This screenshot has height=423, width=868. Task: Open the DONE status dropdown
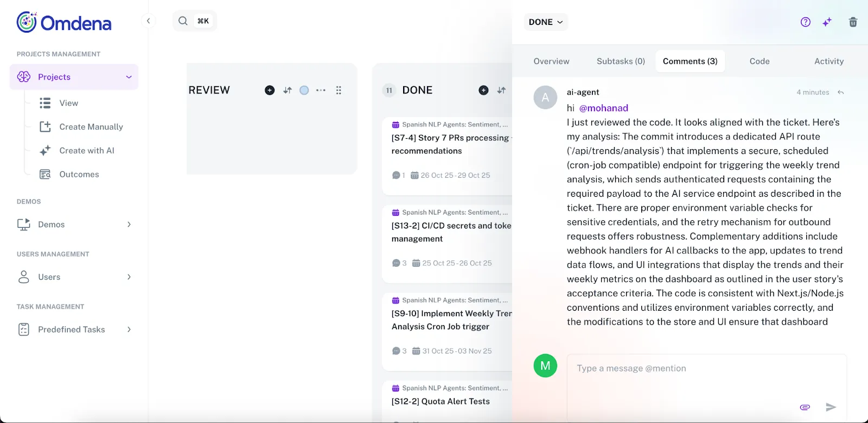click(x=546, y=22)
